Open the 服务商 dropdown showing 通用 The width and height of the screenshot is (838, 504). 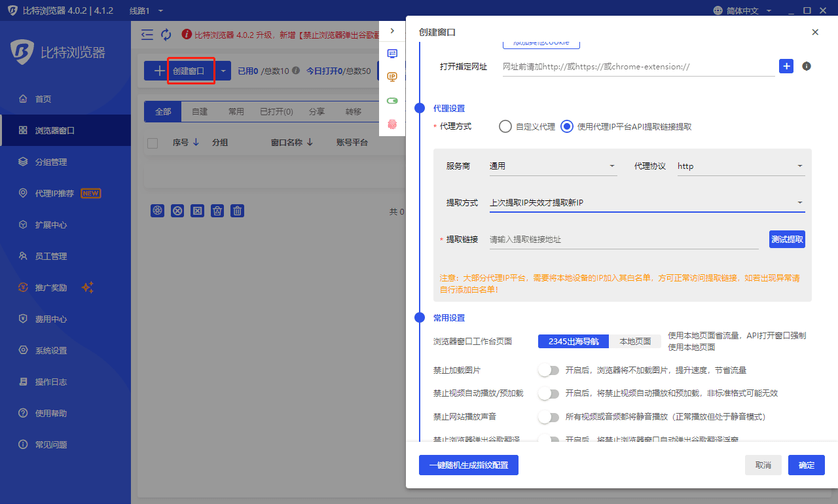553,166
